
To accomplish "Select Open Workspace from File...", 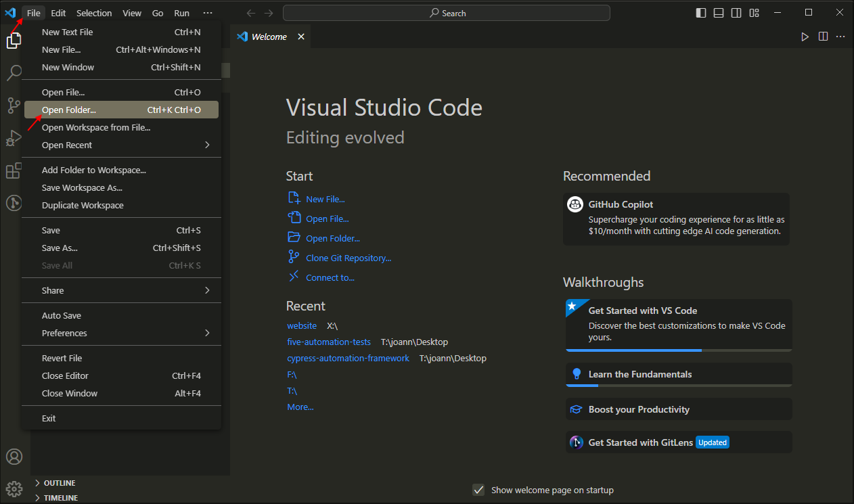I will pyautogui.click(x=122, y=127).
